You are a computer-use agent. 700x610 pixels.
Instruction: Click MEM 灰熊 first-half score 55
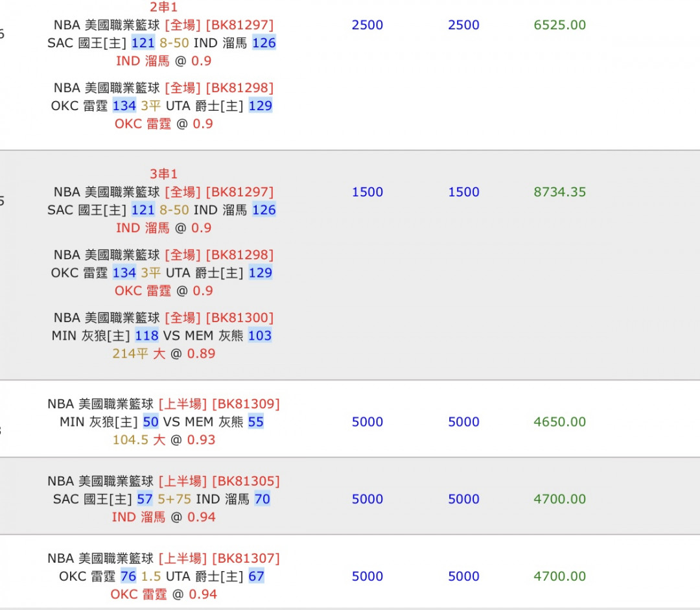tap(255, 422)
